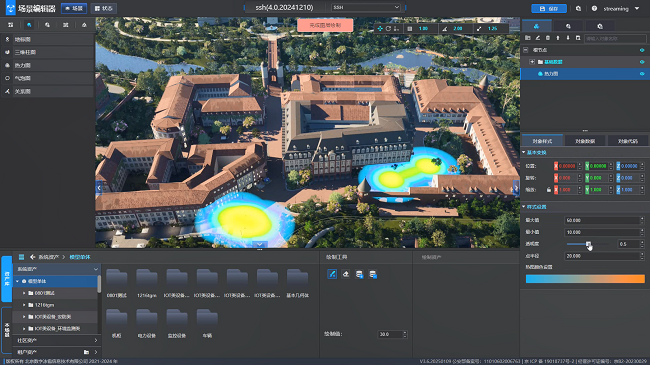The width and height of the screenshot is (650, 365).
Task: Click the back arrow in asset breadcrumb
Action: pyautogui.click(x=32, y=257)
